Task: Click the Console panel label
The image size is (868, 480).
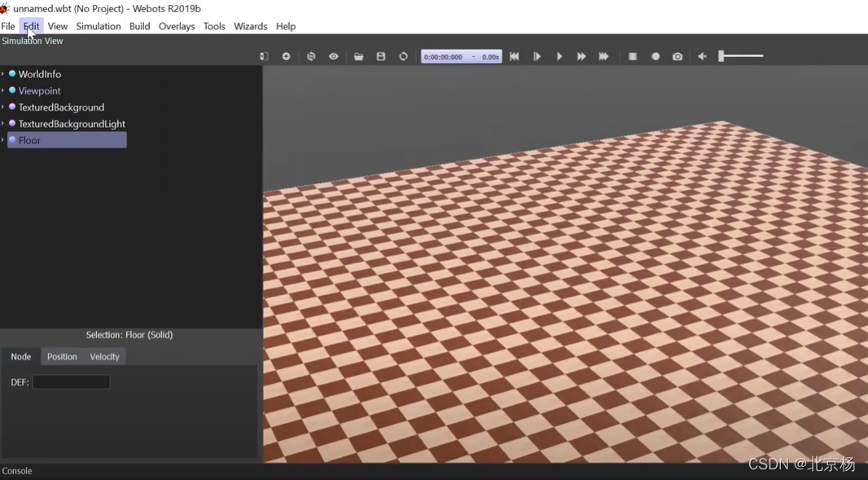Action: pyautogui.click(x=17, y=470)
